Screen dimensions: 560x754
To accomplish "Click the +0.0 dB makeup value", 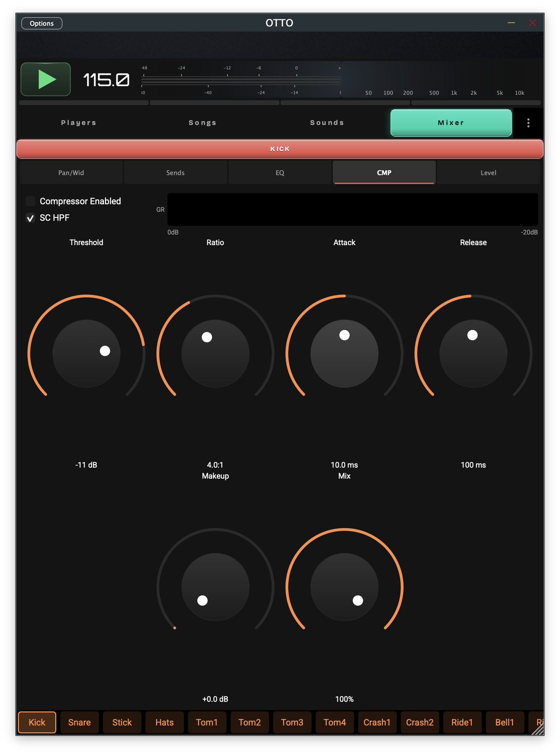I will (x=215, y=699).
